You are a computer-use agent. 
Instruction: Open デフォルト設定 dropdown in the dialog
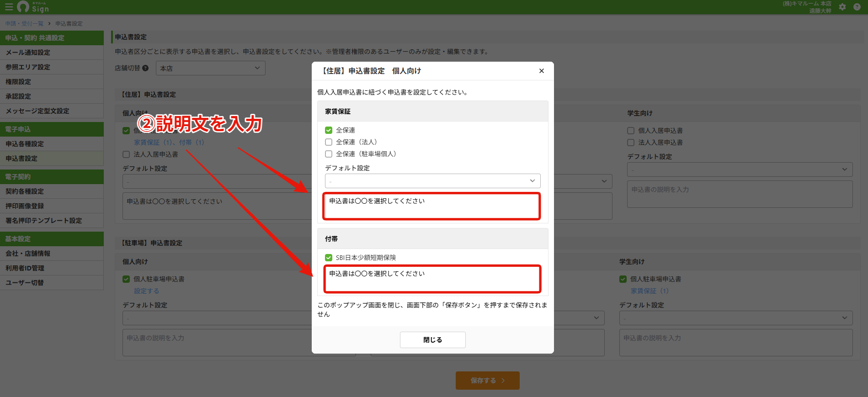point(433,181)
